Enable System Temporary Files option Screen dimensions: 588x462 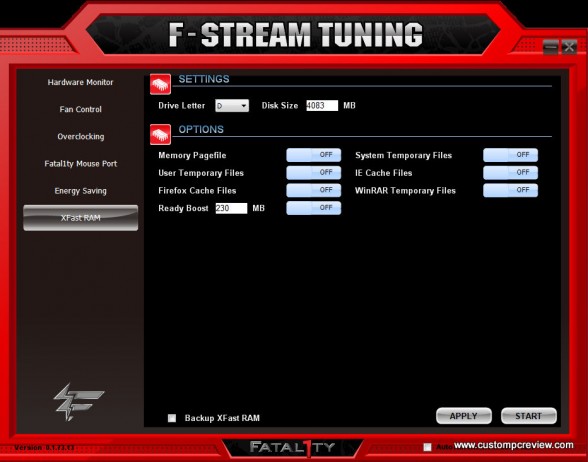(x=510, y=155)
